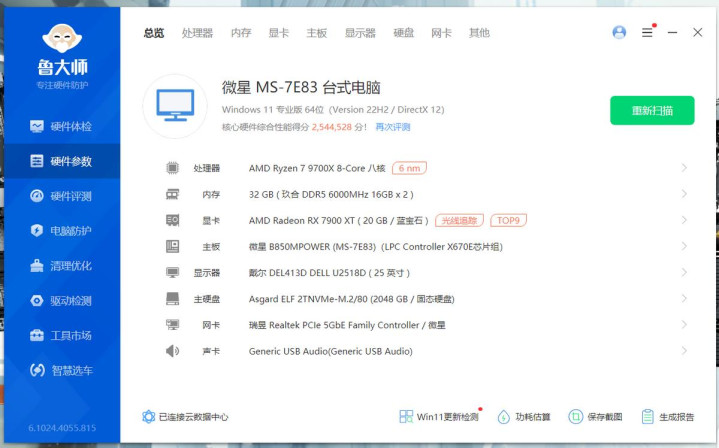Viewport: 719px width, 448px height.
Task: Click the monitor 显示器 row icon
Action: [172, 273]
